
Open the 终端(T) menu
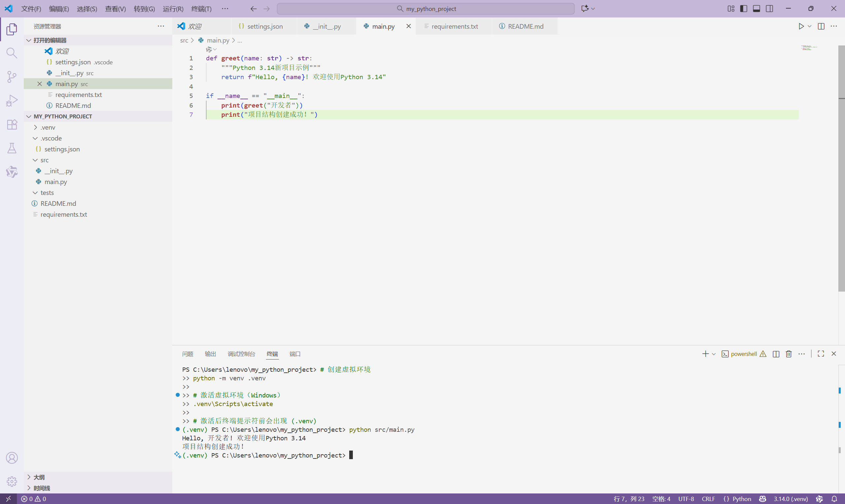coord(201,9)
